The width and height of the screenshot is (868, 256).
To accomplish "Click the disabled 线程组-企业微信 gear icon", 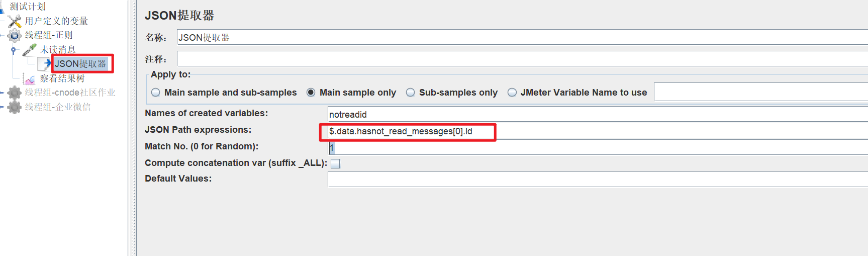I will 15,107.
